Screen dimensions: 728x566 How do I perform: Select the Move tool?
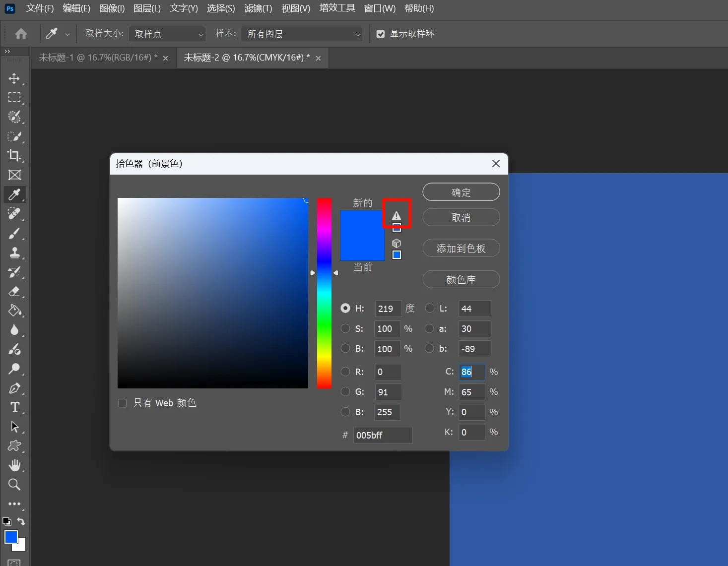14,79
